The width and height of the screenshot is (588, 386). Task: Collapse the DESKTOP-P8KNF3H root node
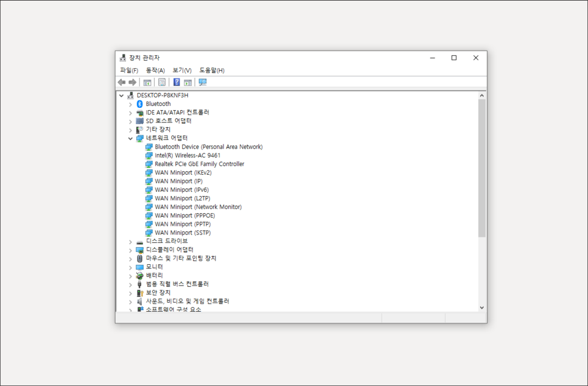(121, 96)
